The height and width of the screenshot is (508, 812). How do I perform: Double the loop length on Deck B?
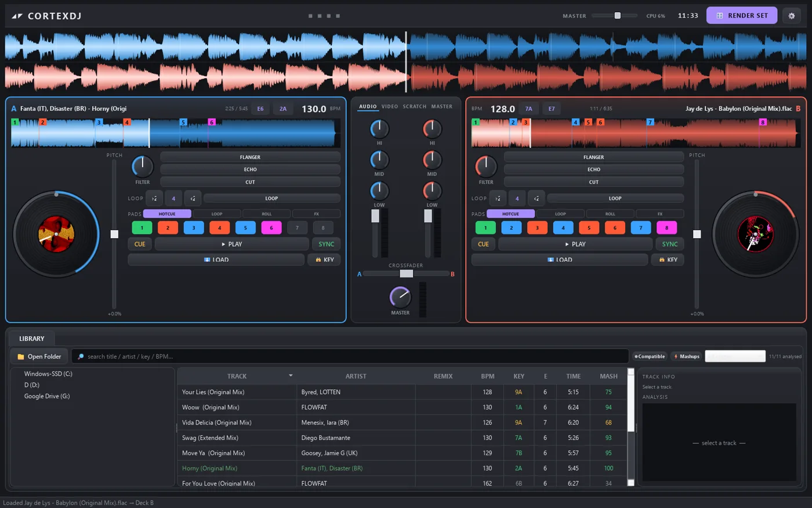536,199
